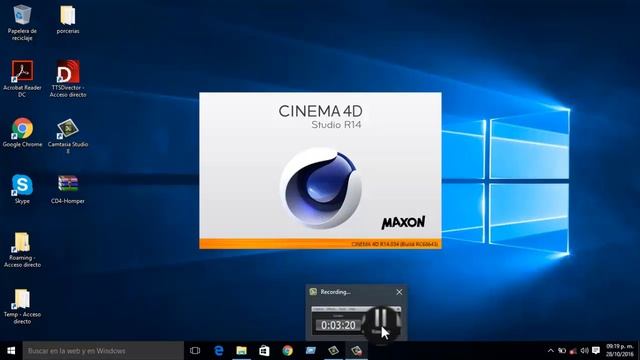Select the TTSDirector shortcut icon
This screenshot has height=360, width=640.
click(x=68, y=79)
